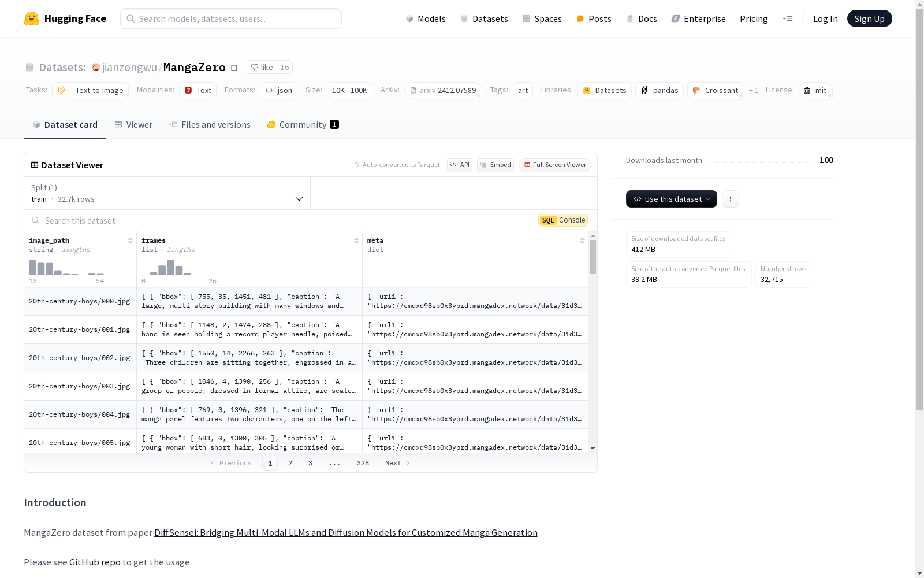Screen dimensions: 924x578
Task: Expand the Split train dropdown
Action: click(x=167, y=193)
